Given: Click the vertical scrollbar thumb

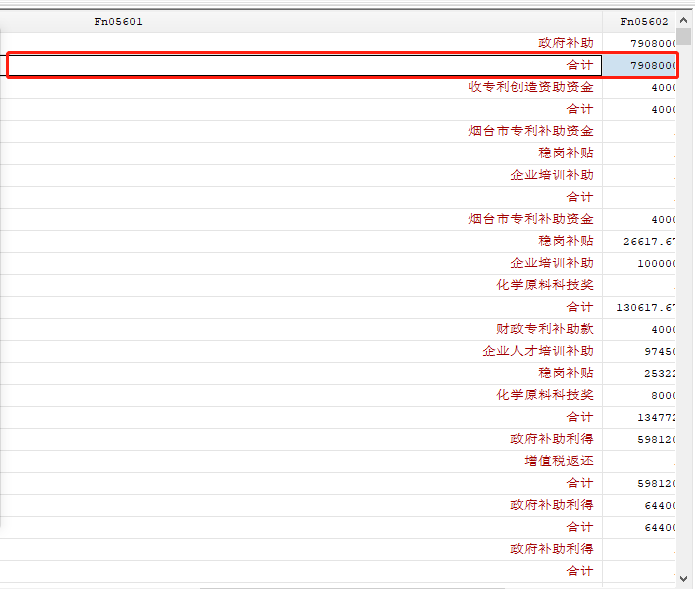Looking at the screenshot, I should click(683, 36).
